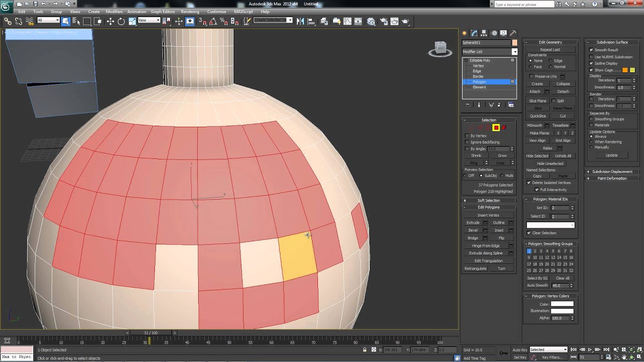
Task: Click the Configure Modifier Sets icon
Action: (x=511, y=105)
